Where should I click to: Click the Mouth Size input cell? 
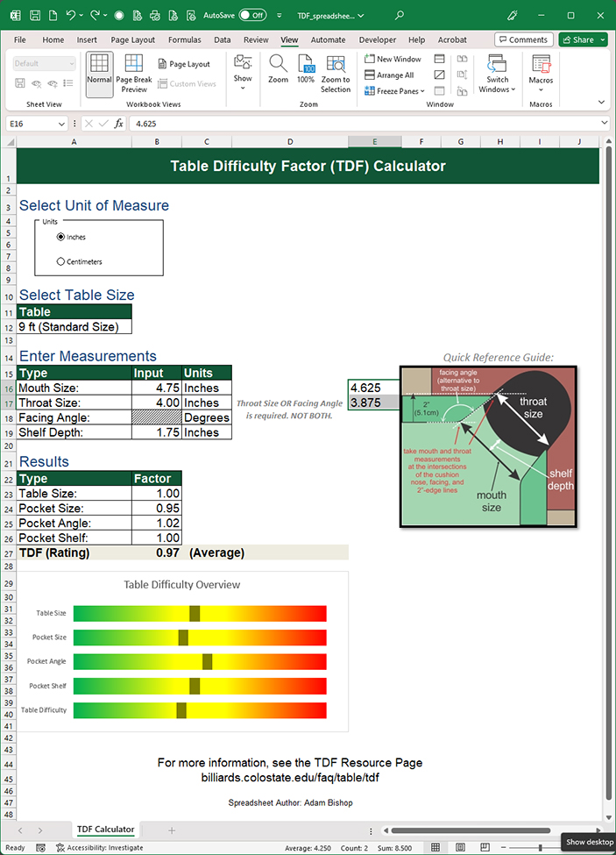point(156,388)
